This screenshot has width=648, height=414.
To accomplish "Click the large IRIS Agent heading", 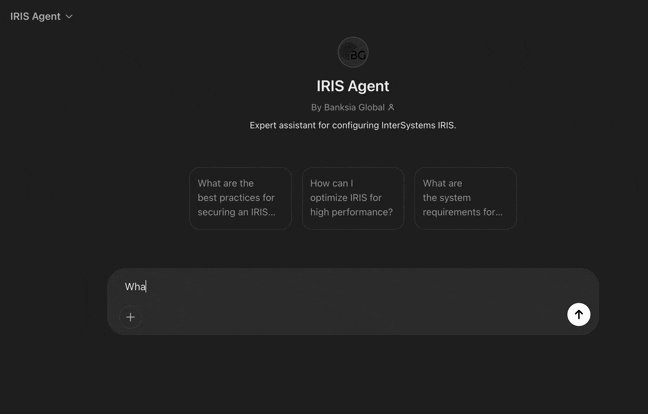I will coord(353,86).
